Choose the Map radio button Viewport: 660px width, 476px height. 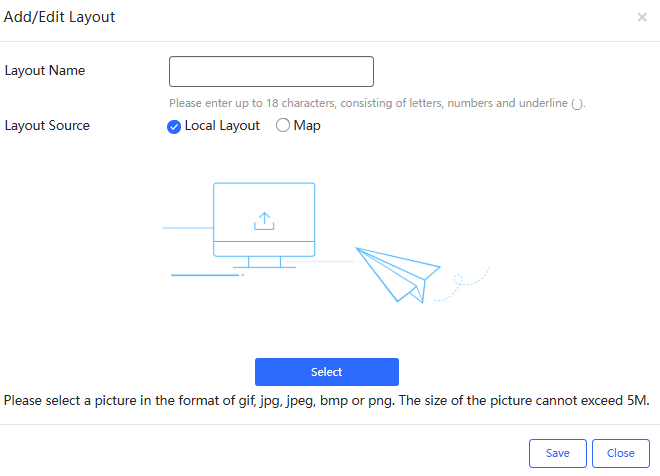282,126
